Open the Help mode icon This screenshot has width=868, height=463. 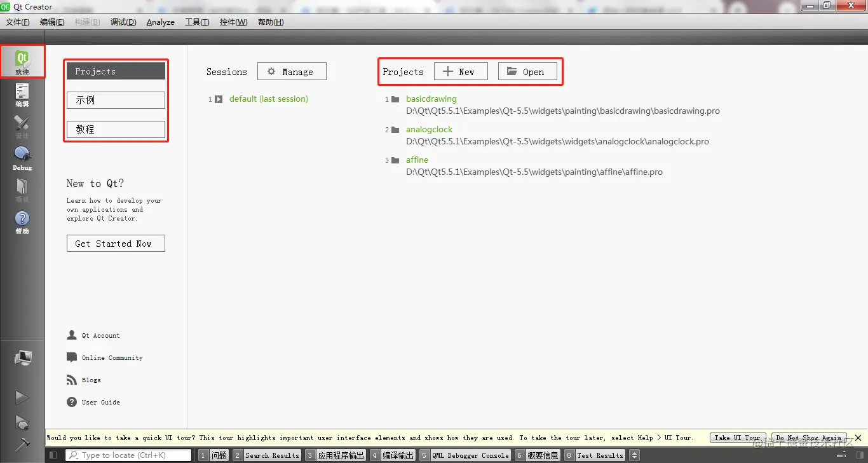pos(22,222)
